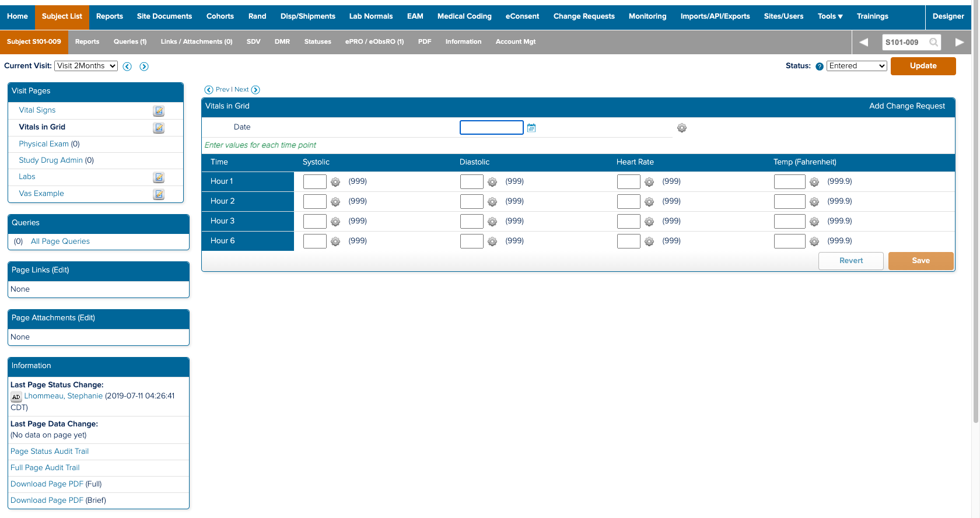Open the Lab Normals menu
The image size is (980, 518).
[370, 16]
